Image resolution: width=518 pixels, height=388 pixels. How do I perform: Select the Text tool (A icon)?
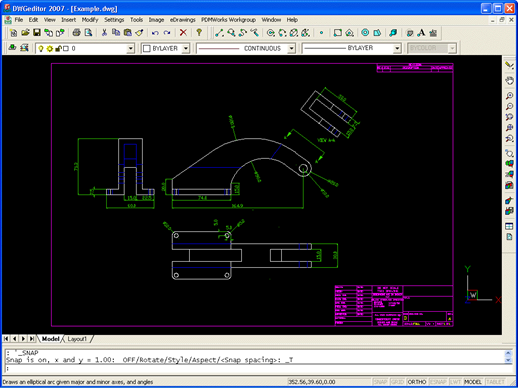point(421,33)
